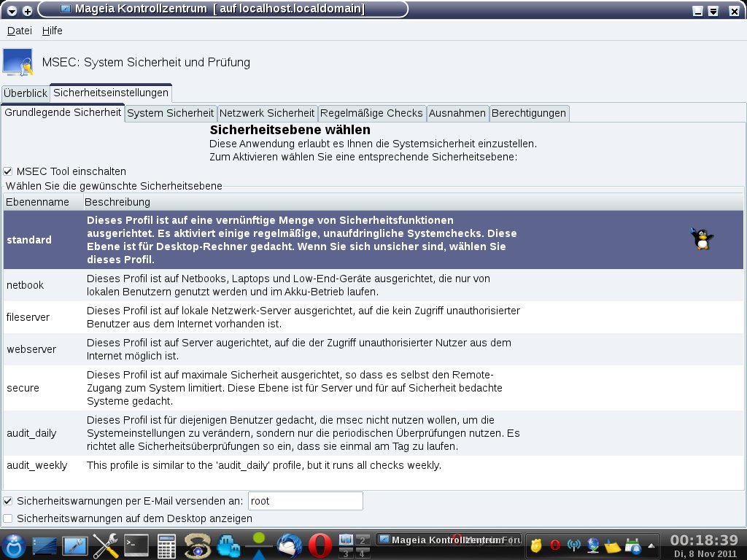The width and height of the screenshot is (747, 560).
Task: Select the Grundlegende Sicherheit tab
Action: pos(63,112)
